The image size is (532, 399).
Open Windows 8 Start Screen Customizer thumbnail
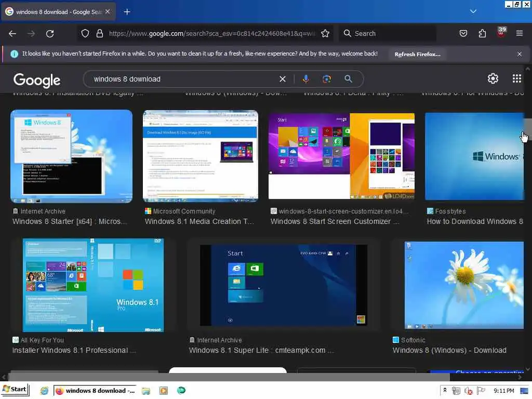(x=341, y=156)
